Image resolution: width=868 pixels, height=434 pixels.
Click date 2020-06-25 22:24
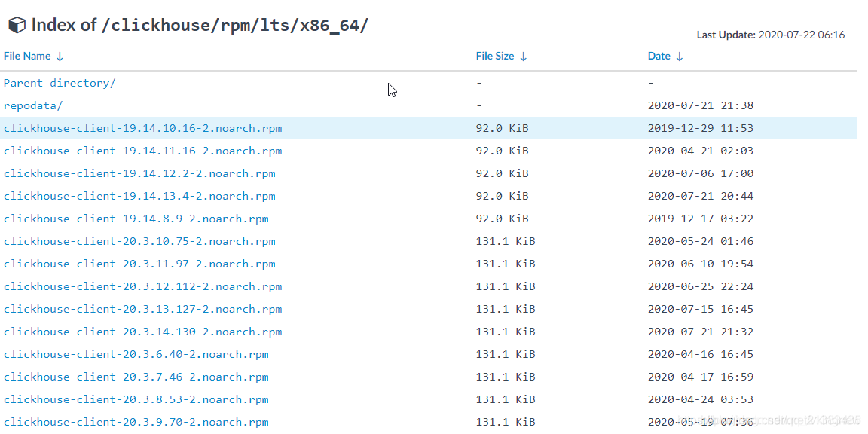pyautogui.click(x=701, y=287)
